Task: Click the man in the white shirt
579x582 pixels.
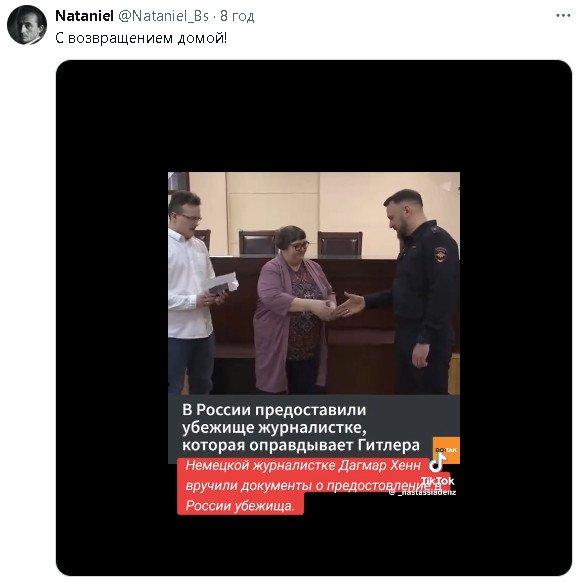Action: click(x=193, y=292)
